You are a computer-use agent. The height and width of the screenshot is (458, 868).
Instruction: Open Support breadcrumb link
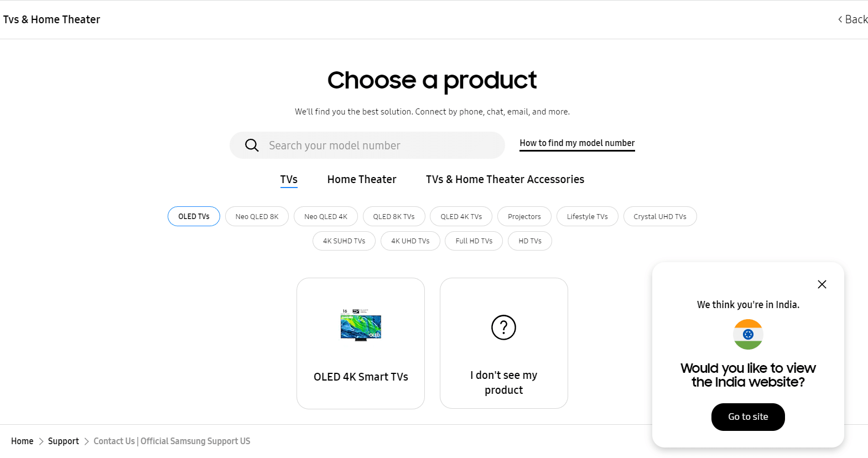tap(64, 441)
